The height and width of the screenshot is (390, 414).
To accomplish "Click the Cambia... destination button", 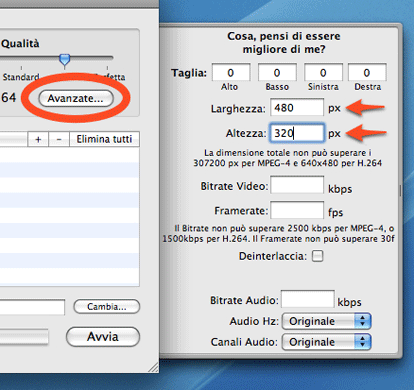I will [107, 307].
